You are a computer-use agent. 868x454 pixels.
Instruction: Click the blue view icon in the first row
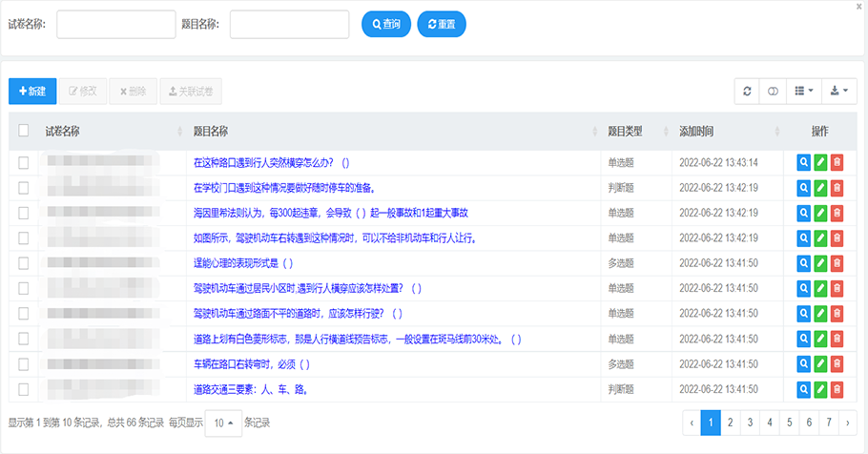click(x=803, y=162)
